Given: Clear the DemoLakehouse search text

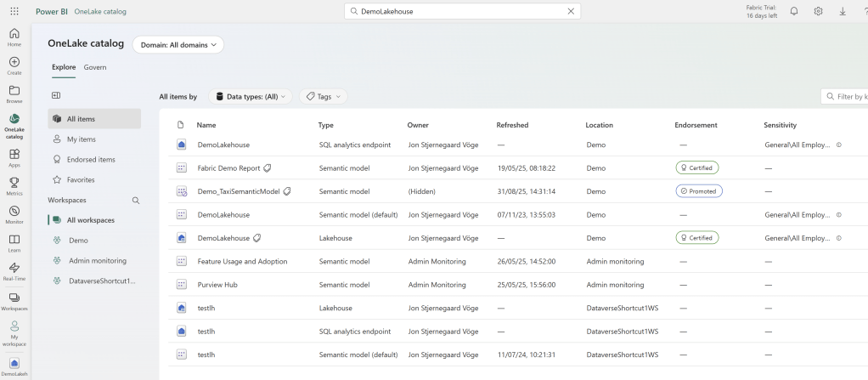Looking at the screenshot, I should click(571, 12).
